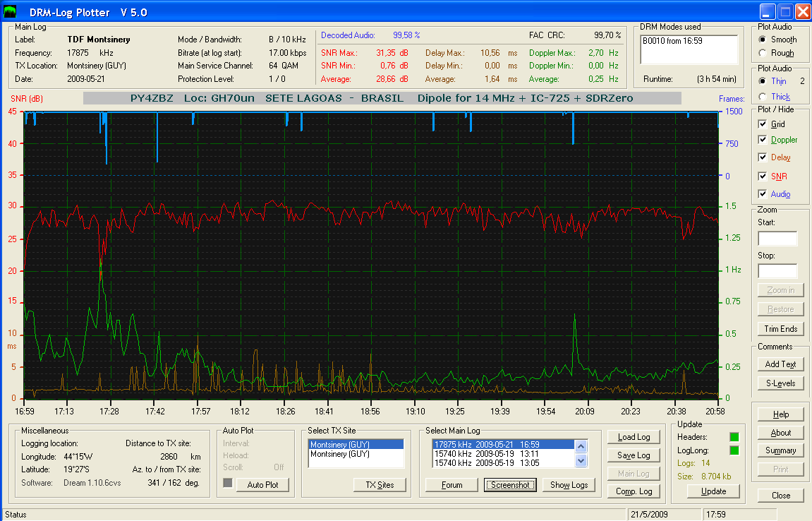Click the green Headers status indicator
This screenshot has height=521, width=812.
click(733, 437)
